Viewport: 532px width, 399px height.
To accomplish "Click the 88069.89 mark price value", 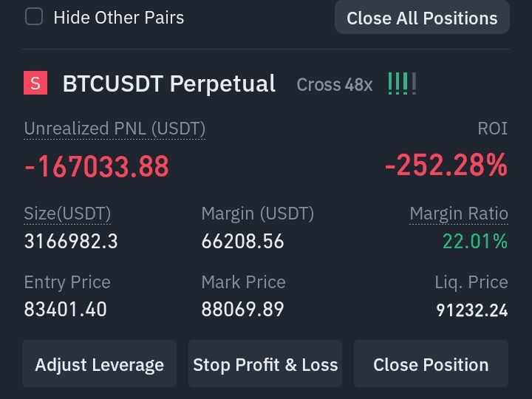I will tap(242, 309).
